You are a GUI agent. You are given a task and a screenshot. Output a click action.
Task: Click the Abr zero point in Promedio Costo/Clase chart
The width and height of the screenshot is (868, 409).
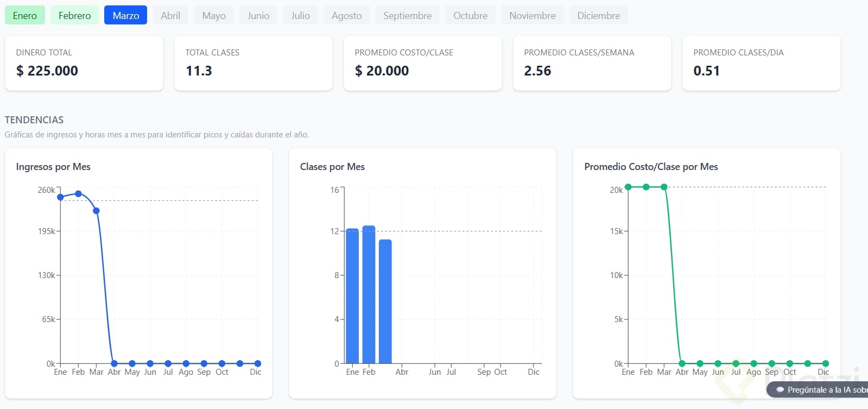pyautogui.click(x=682, y=363)
